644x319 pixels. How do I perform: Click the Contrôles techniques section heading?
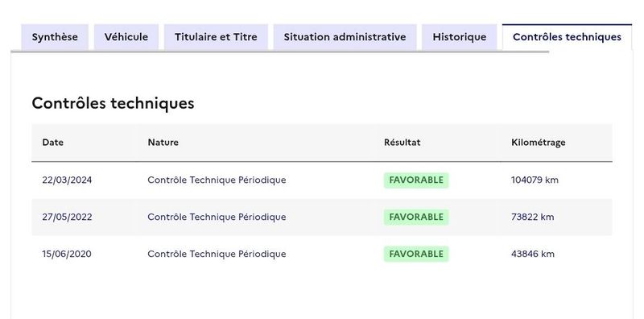click(113, 103)
